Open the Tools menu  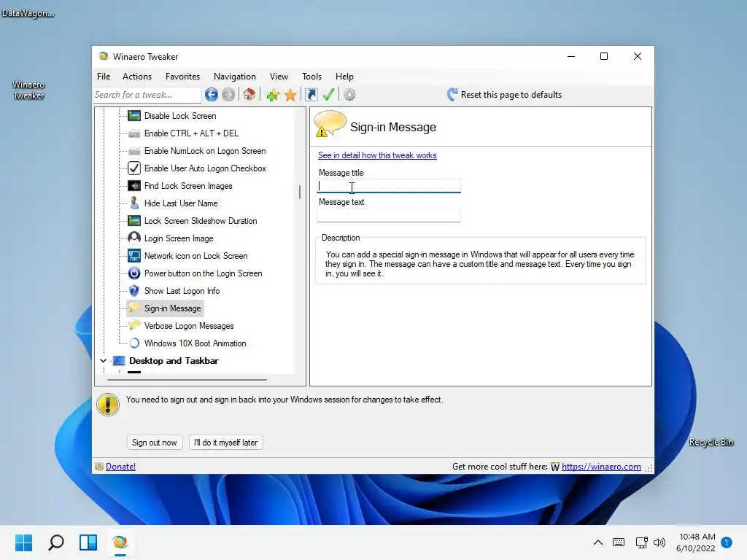click(x=311, y=76)
